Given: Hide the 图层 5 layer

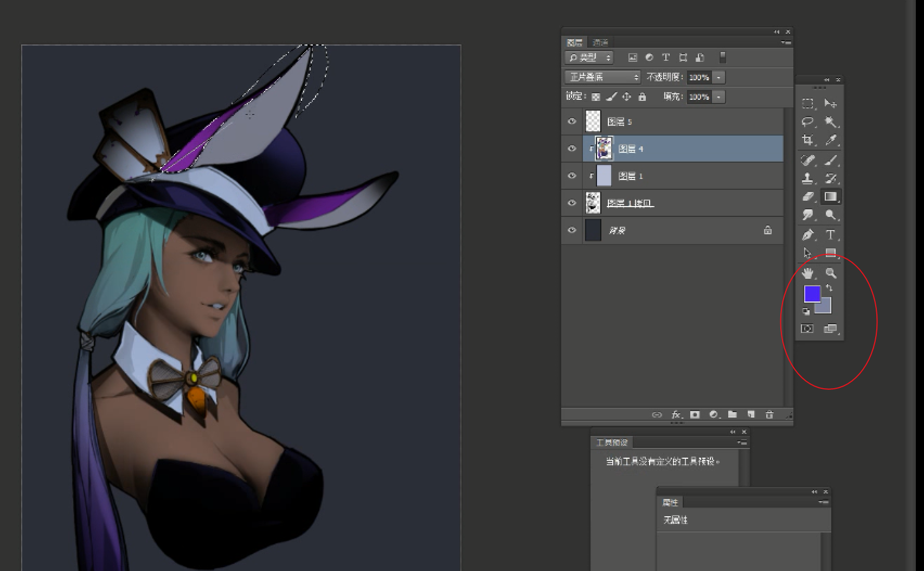Looking at the screenshot, I should point(572,121).
